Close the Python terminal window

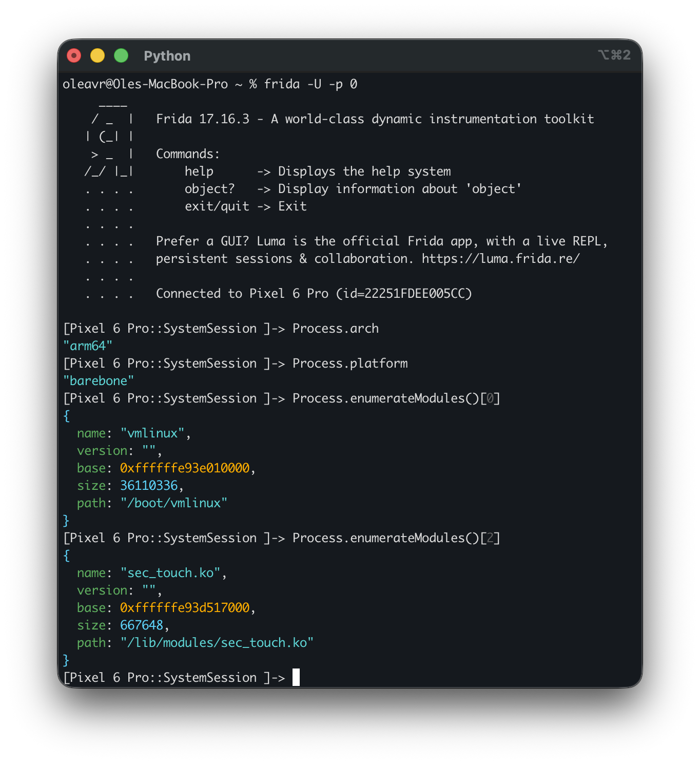[74, 55]
